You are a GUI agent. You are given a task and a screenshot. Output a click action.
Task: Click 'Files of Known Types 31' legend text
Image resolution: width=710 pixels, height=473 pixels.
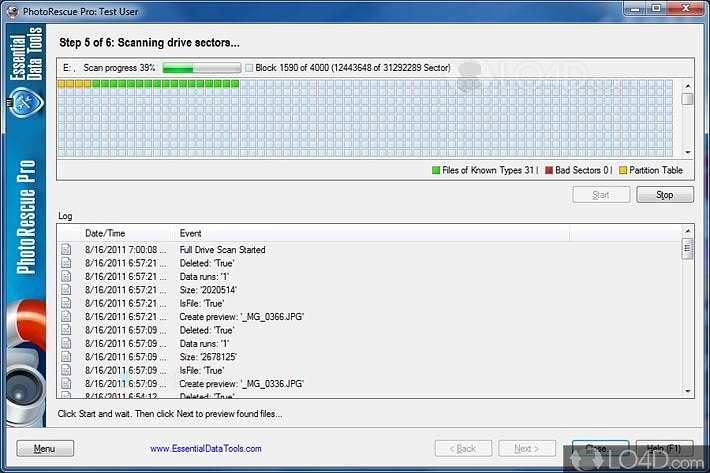click(x=488, y=170)
